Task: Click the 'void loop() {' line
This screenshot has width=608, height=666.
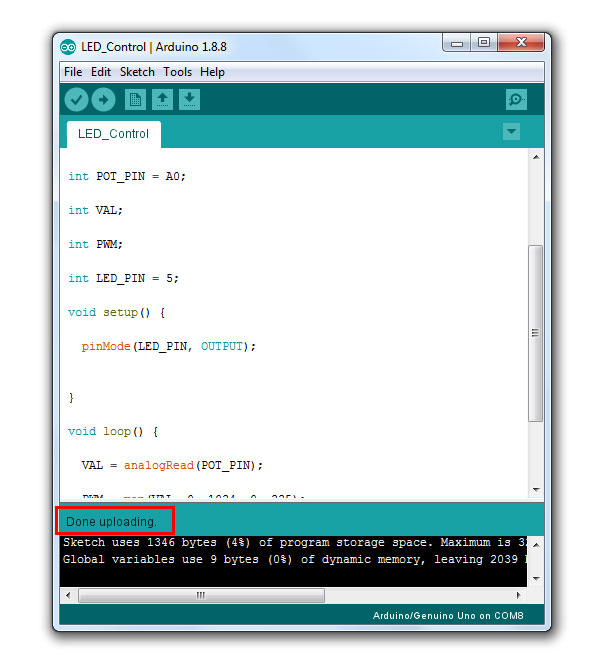Action: coord(113,432)
